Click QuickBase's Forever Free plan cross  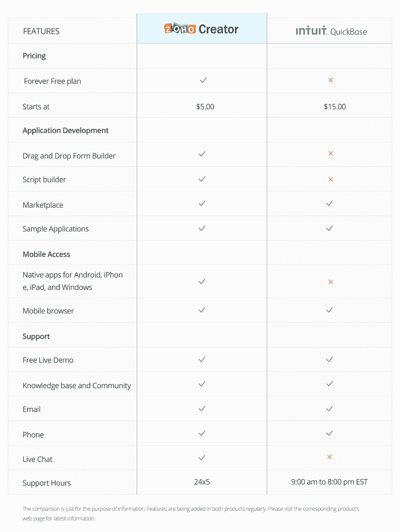coord(330,80)
